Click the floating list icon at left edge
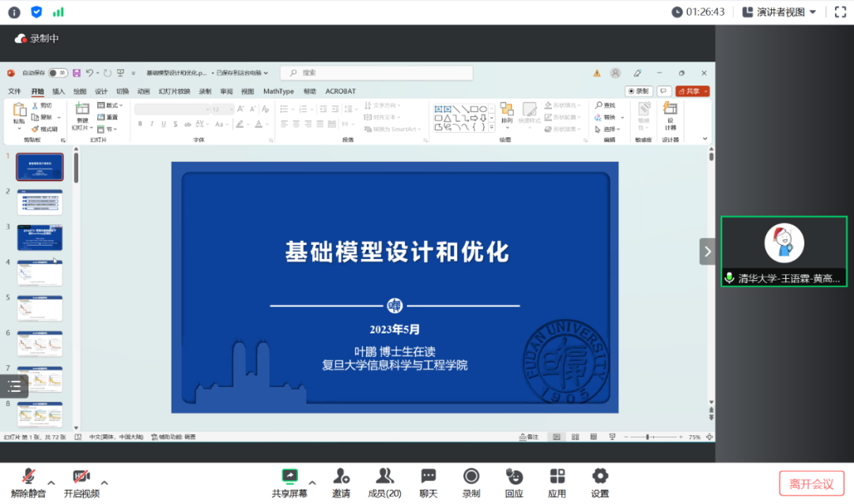Image resolution: width=854 pixels, height=504 pixels. [14, 386]
